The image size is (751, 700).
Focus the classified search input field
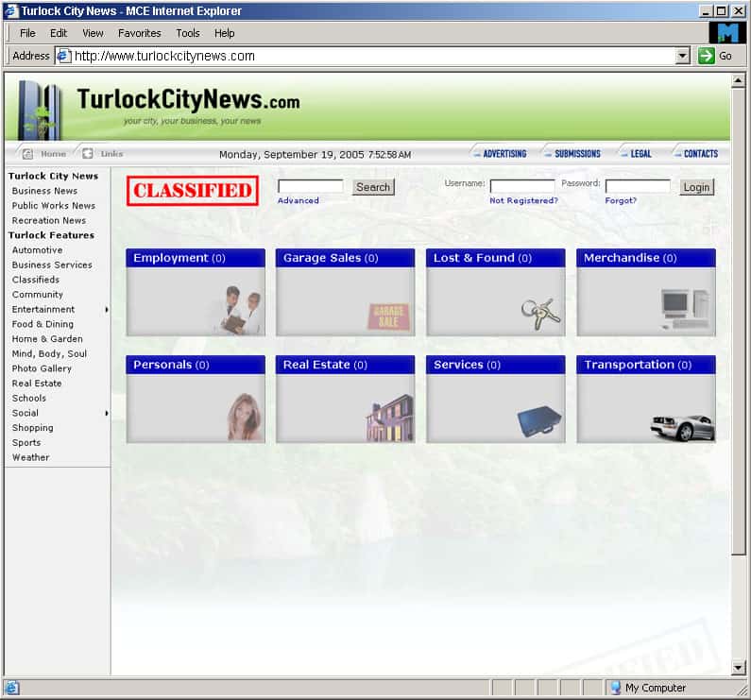[311, 186]
